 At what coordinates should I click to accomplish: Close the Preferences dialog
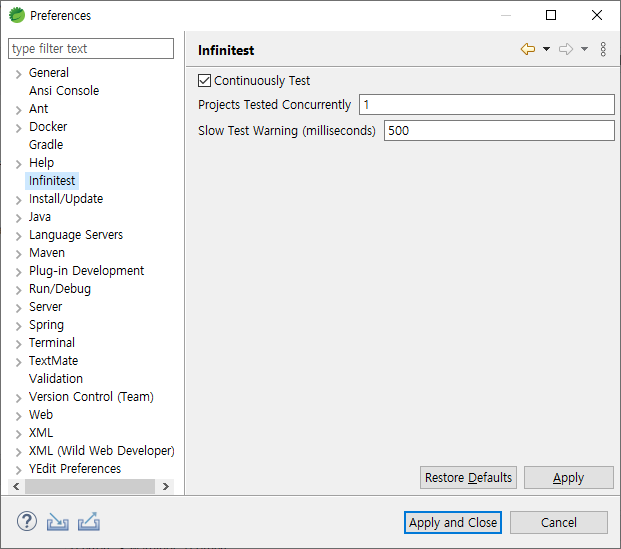click(x=597, y=15)
